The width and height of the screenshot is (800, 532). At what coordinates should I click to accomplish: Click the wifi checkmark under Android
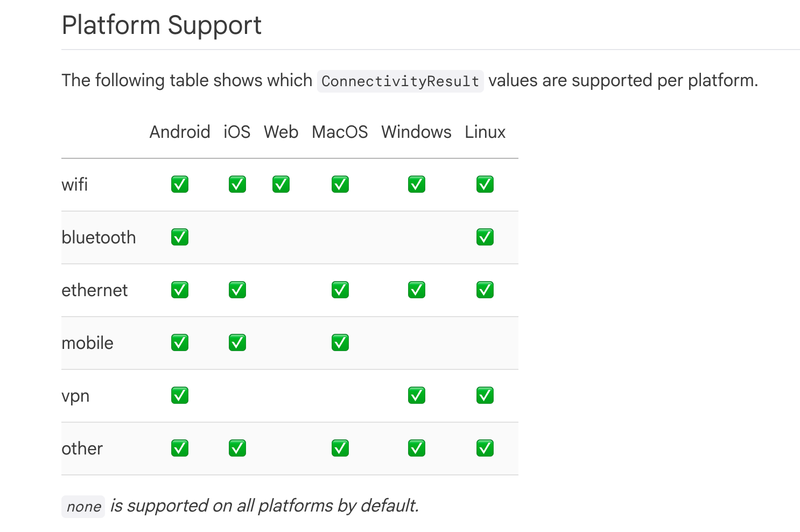[180, 184]
